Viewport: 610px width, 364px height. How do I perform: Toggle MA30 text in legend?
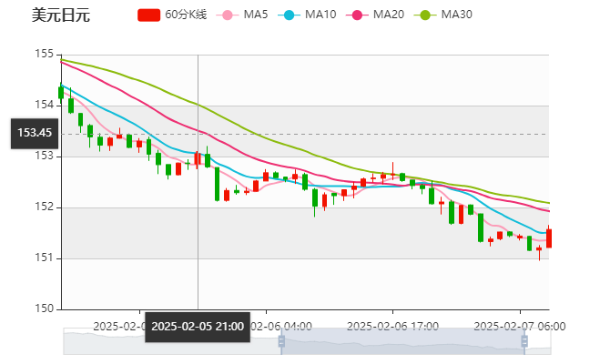point(456,15)
